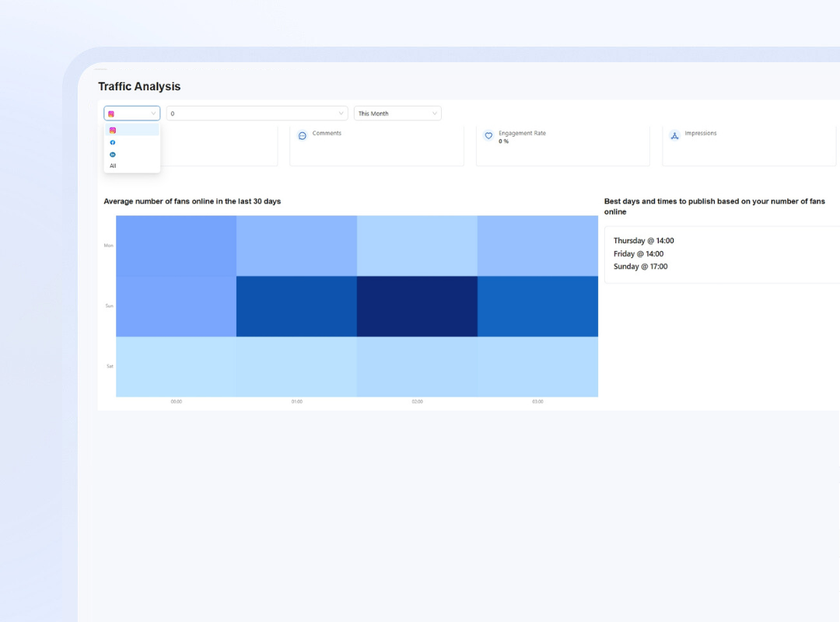Image resolution: width=840 pixels, height=622 pixels.
Task: Select heatmap cell Sunday at 03:00
Action: point(538,306)
